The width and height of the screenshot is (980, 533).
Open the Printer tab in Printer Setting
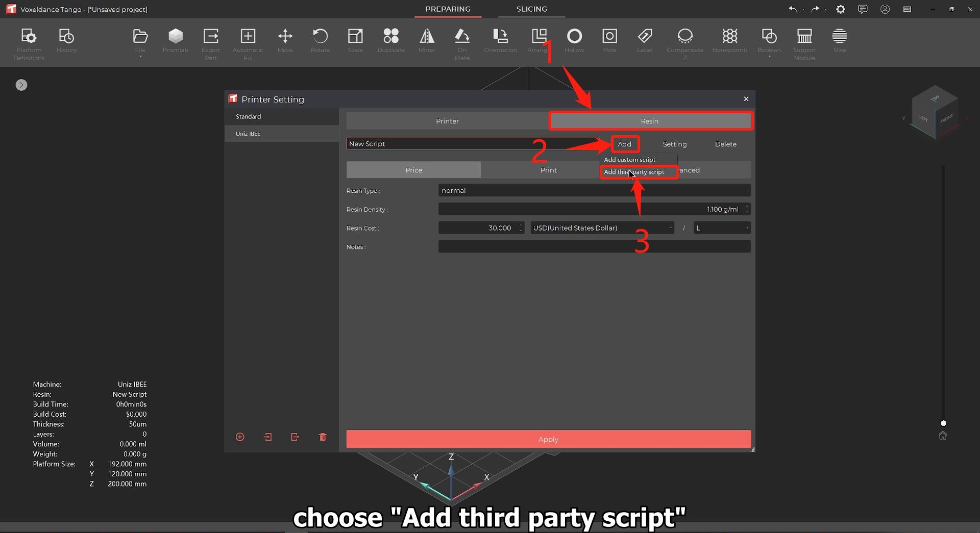447,121
